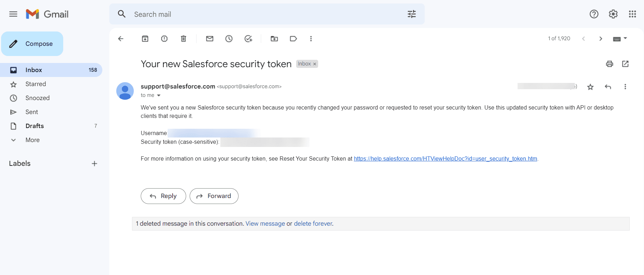Go to the Sent folder
Screen dimensions: 644x275
[x=32, y=112]
